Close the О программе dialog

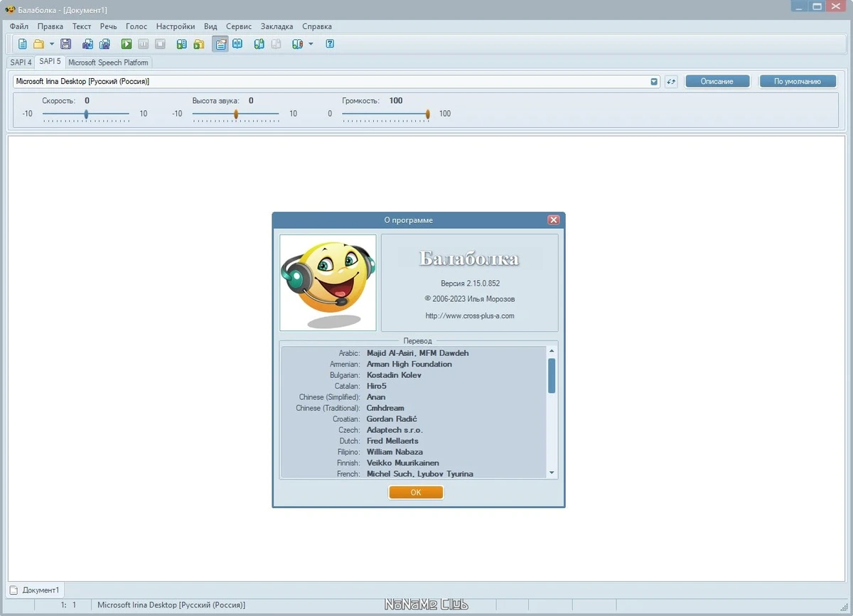(554, 220)
